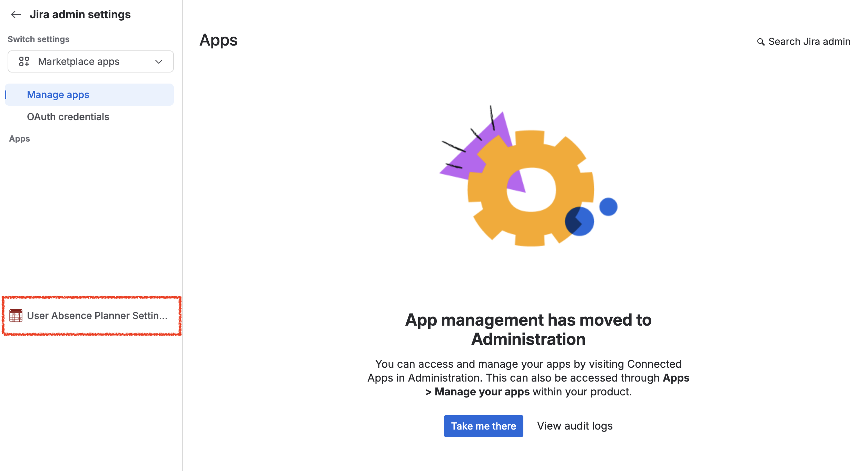This screenshot has height=471, width=868.
Task: Open the Marketplace apps settings dropdown
Action: click(x=91, y=61)
